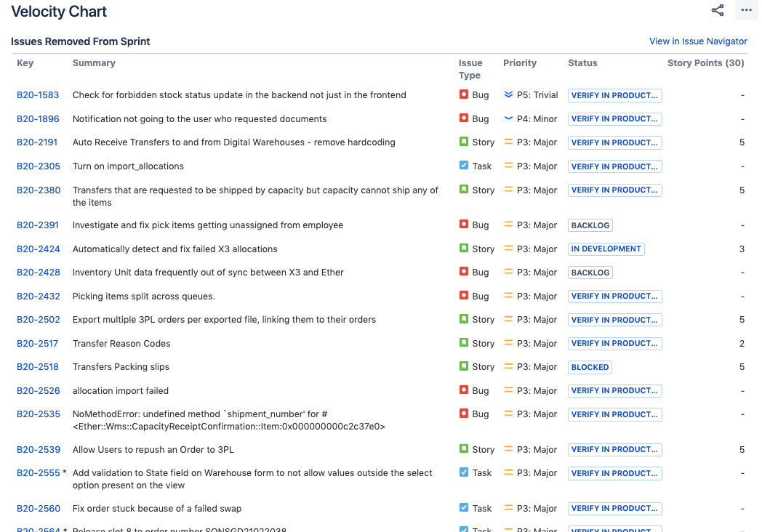Open View in Issue Navigator link
The width and height of the screenshot is (762, 532).
tap(698, 41)
